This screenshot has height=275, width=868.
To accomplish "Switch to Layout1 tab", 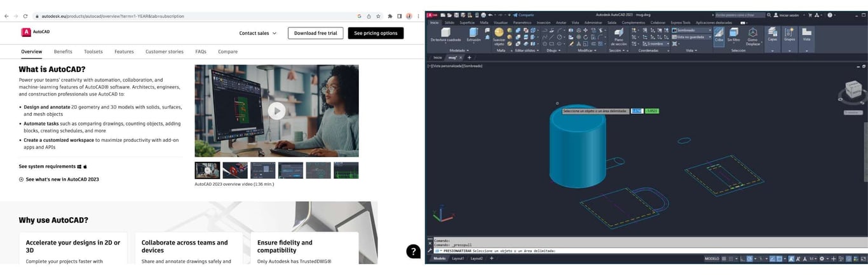I will (458, 258).
